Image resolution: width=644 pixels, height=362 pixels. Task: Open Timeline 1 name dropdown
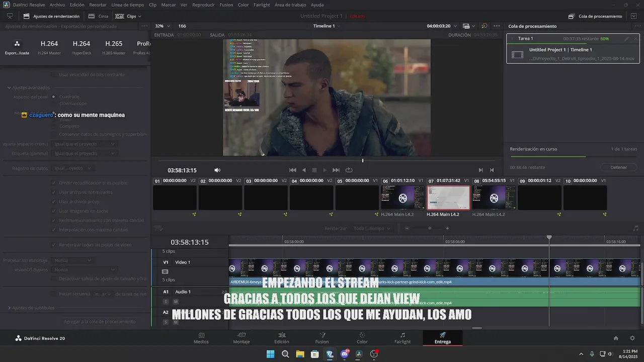[327, 26]
